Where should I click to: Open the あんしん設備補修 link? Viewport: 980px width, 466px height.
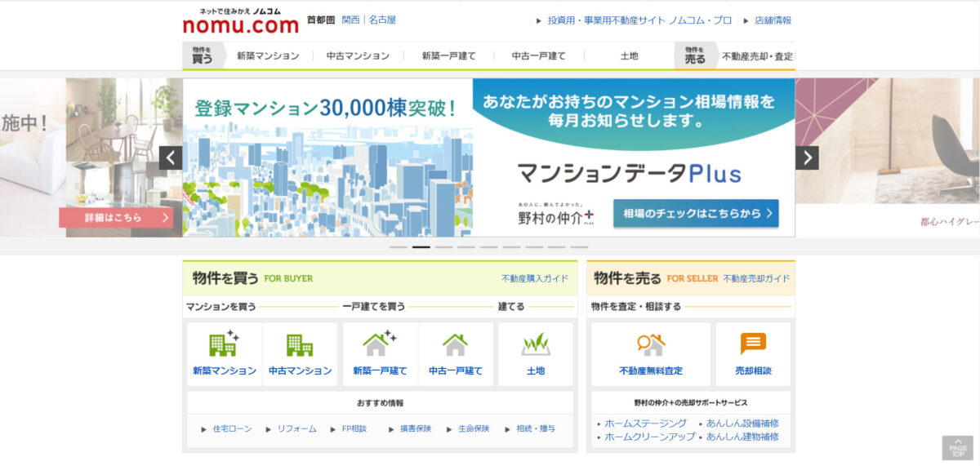[x=742, y=424]
